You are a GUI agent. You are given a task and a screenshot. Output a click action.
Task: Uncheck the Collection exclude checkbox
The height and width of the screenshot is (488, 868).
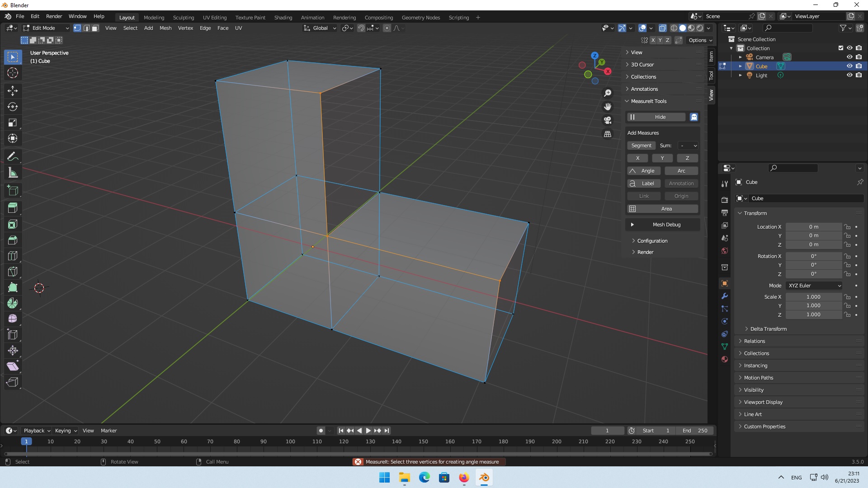point(841,48)
